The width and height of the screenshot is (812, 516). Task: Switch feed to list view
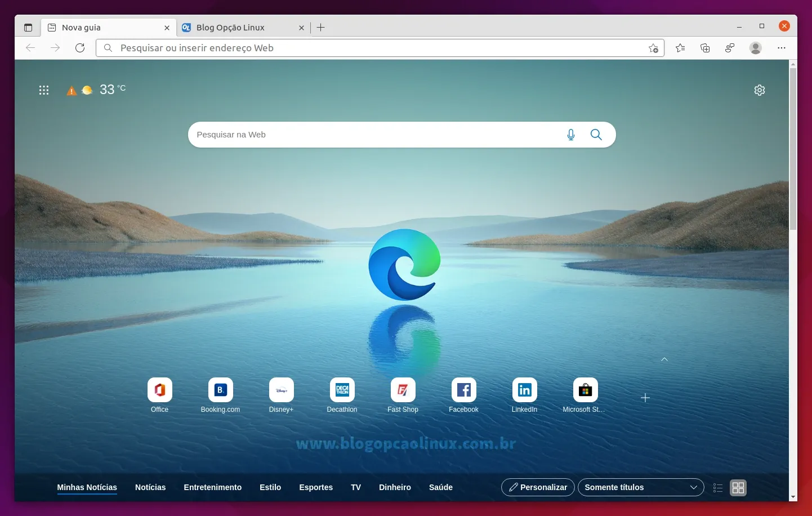coord(718,488)
